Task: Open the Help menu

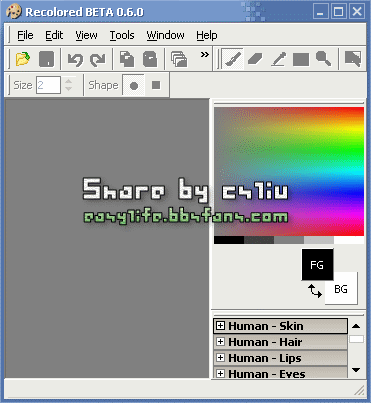Action: pos(207,35)
